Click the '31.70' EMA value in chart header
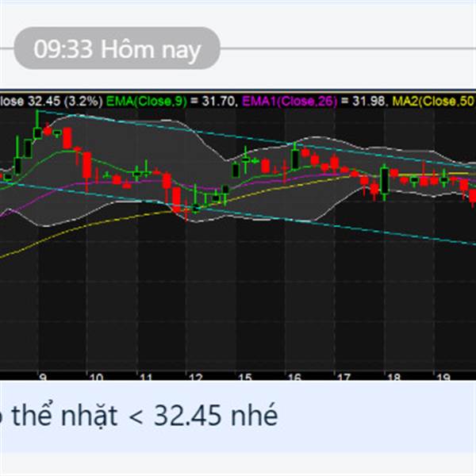Screen dimensions: 476x476 coord(218,101)
